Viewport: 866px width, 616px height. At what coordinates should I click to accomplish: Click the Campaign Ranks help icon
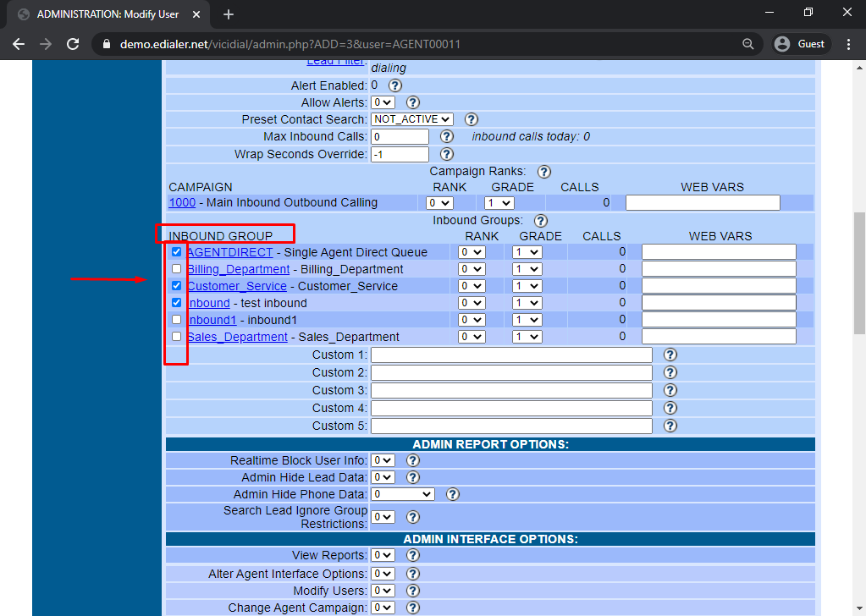(x=544, y=172)
